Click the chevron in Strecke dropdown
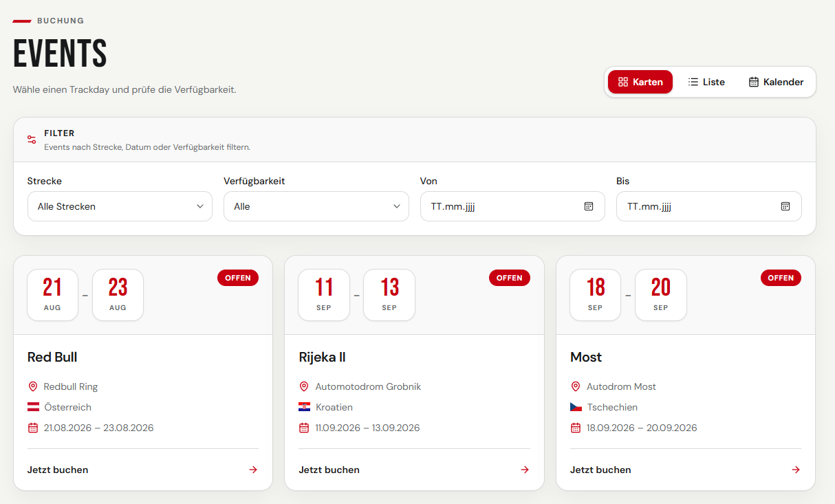The image size is (835, 504). 200,206
